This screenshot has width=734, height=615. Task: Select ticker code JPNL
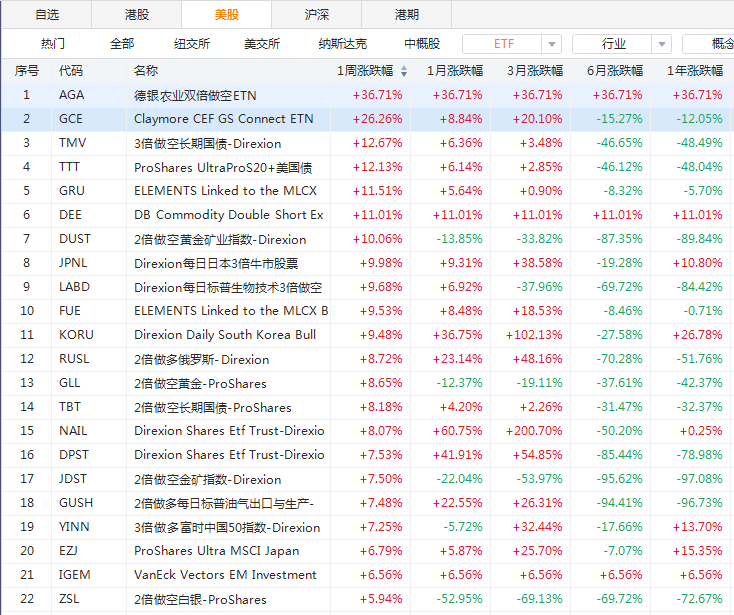(73, 263)
